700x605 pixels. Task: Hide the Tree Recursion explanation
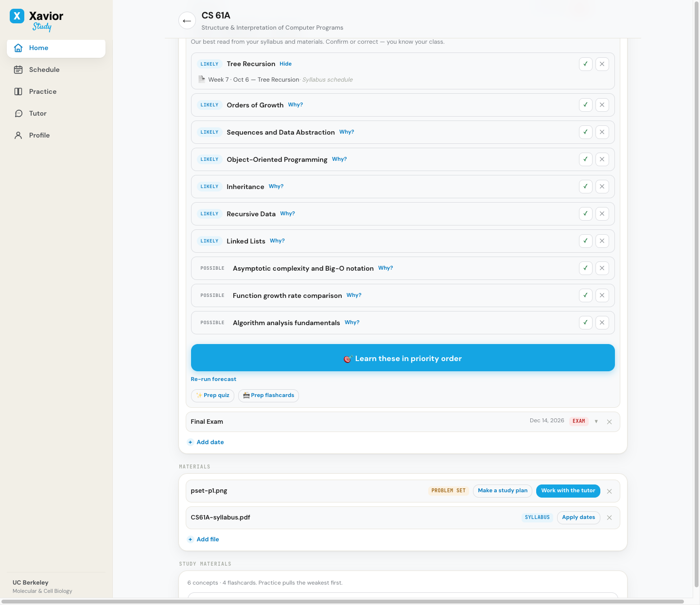285,64
